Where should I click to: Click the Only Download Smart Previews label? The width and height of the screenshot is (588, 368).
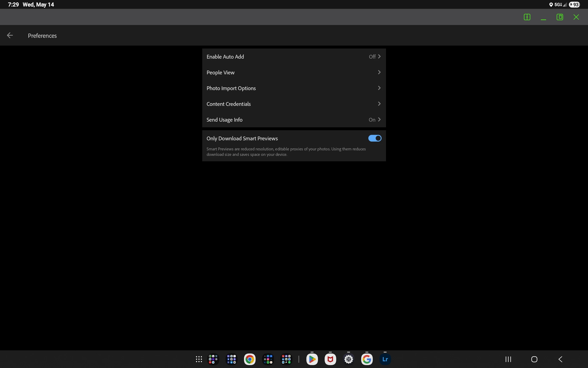click(242, 138)
